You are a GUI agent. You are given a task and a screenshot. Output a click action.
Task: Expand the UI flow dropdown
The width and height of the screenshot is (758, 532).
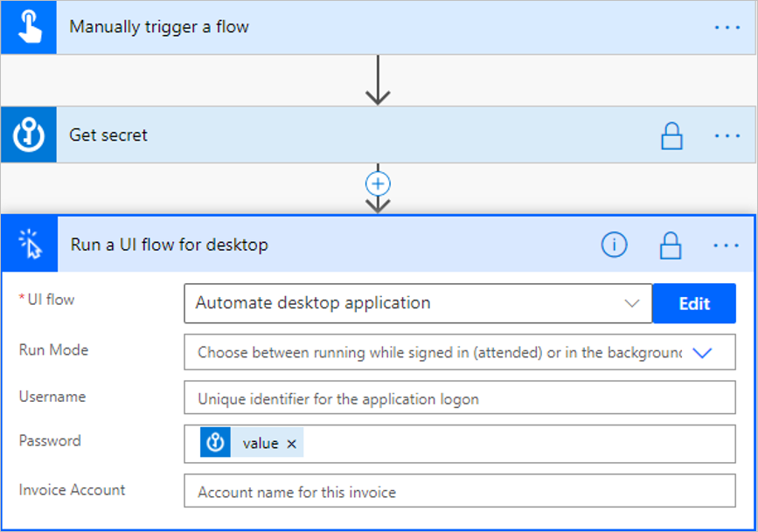[x=632, y=304]
